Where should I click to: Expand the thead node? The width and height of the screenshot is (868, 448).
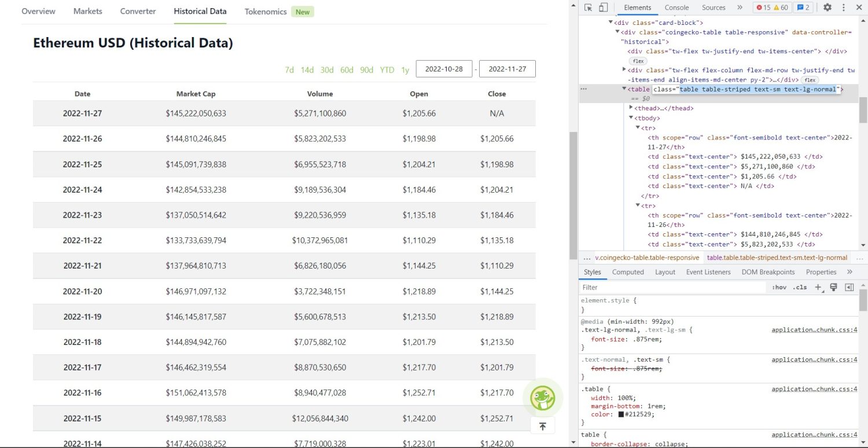tap(631, 108)
